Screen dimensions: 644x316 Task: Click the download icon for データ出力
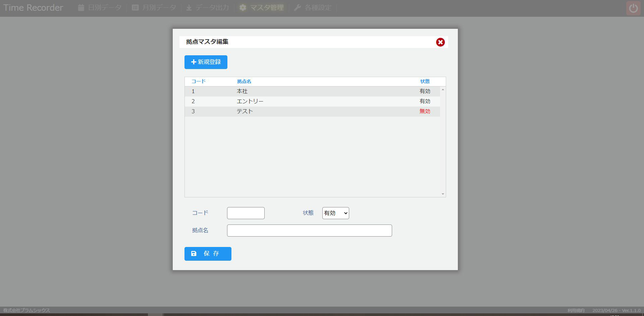click(189, 8)
